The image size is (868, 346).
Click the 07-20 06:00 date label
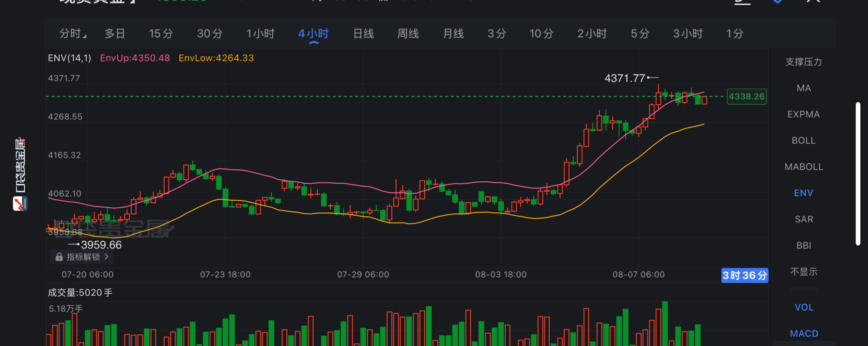pyautogui.click(x=87, y=274)
